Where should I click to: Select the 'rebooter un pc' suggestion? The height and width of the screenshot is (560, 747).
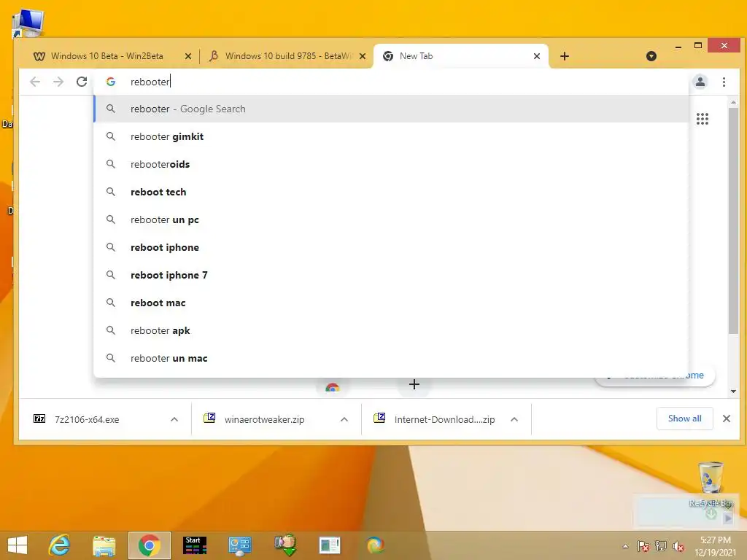click(391, 219)
